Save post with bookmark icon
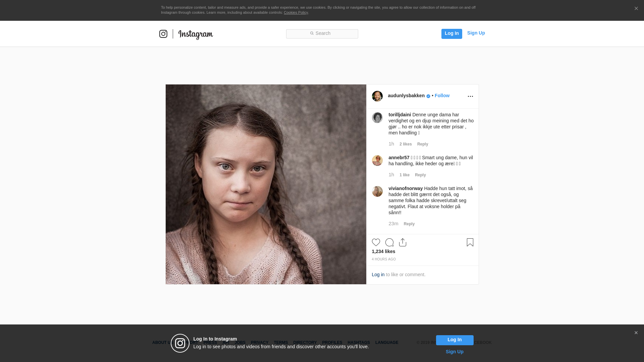This screenshot has height=362, width=644. coord(470,242)
